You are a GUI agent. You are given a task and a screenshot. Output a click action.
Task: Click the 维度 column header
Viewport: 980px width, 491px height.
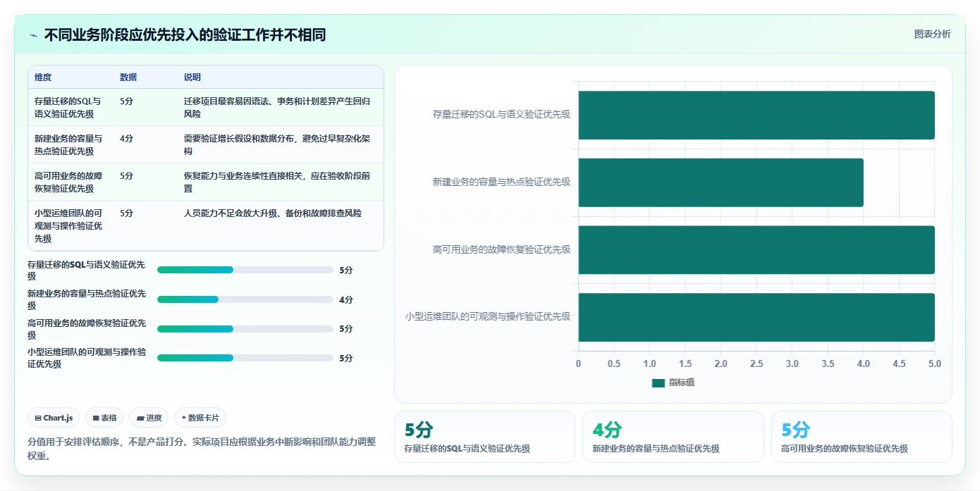click(43, 77)
